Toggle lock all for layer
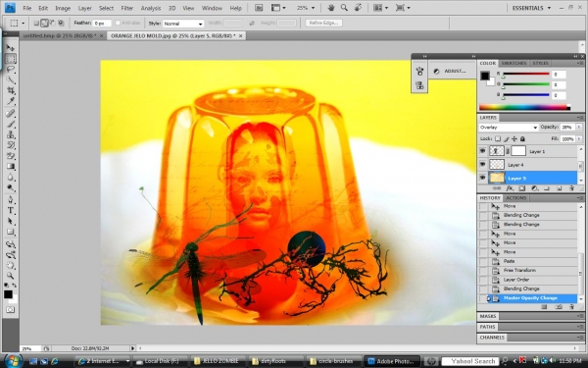 [522, 138]
